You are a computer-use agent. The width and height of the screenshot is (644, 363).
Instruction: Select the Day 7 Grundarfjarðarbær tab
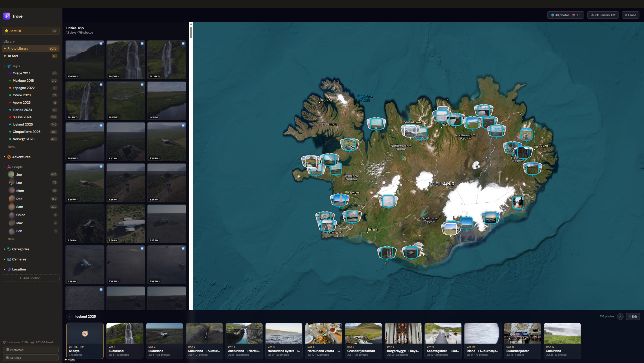click(x=363, y=341)
